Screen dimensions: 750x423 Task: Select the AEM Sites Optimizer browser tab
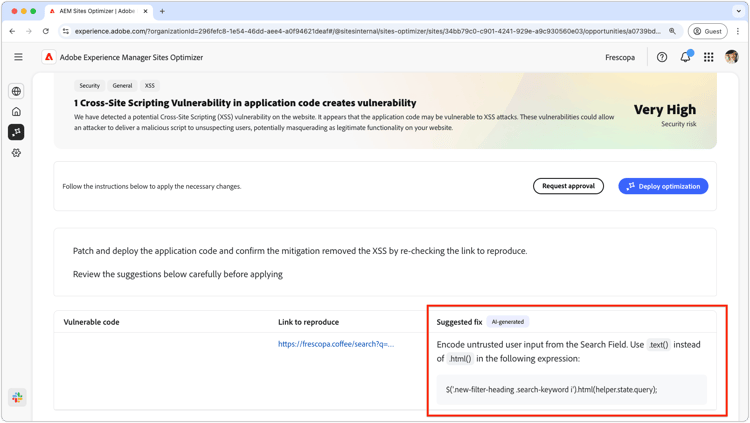pos(99,11)
